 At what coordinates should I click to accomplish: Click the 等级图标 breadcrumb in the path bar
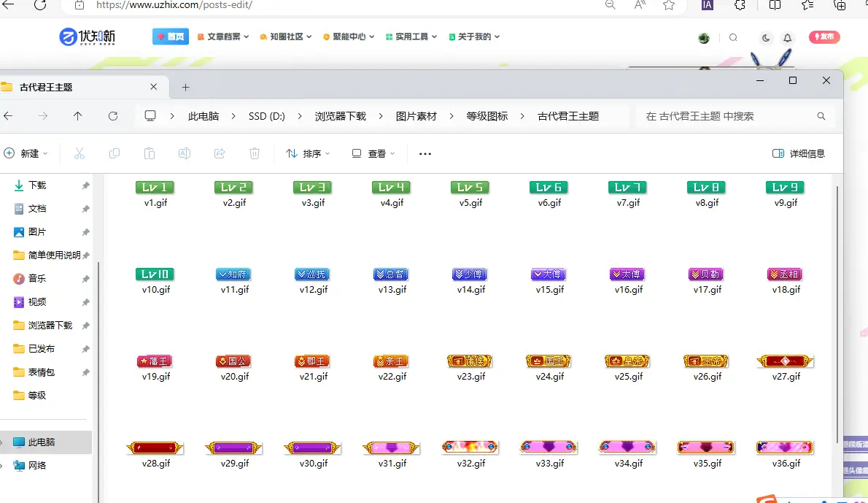click(487, 115)
